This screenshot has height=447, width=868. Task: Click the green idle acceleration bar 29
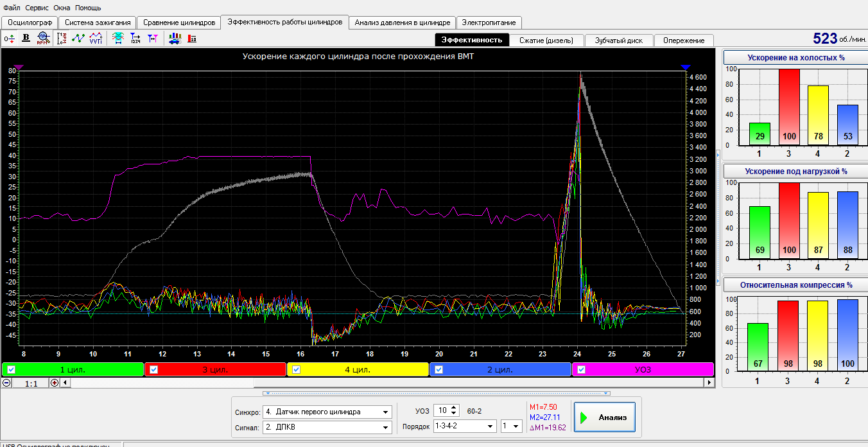tap(759, 134)
